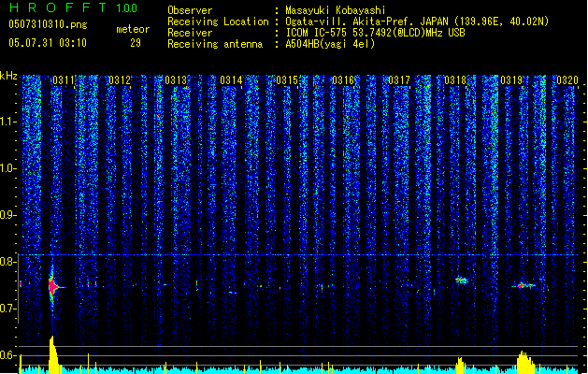
Task: Click the 0.8 kHz axis label
Action: tap(7, 262)
